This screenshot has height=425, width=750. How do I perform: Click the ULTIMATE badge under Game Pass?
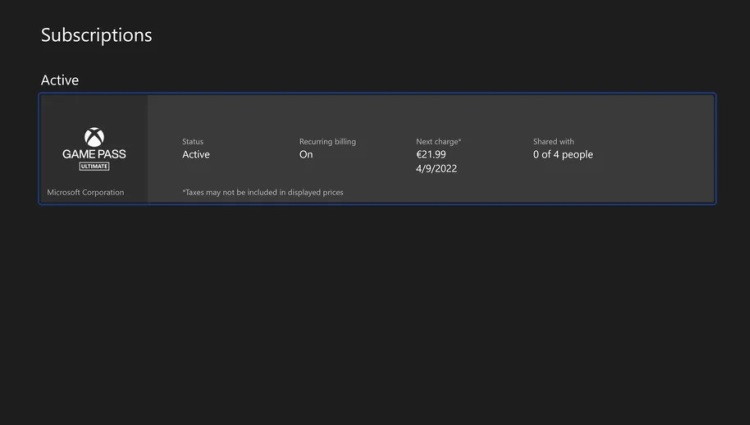(x=94, y=166)
